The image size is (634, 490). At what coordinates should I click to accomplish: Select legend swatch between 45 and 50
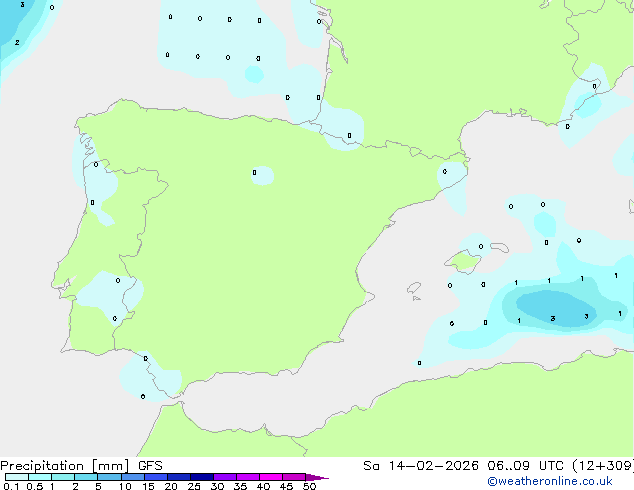click(x=294, y=477)
